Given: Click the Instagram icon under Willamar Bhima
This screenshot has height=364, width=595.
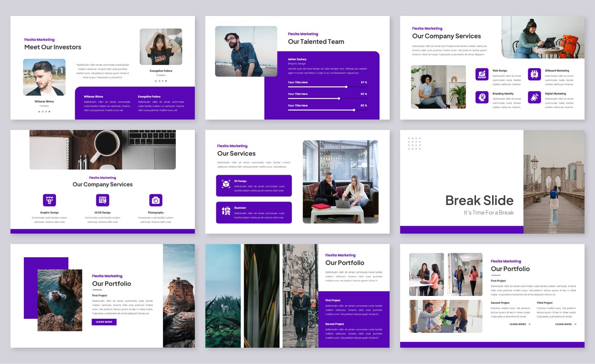Looking at the screenshot, I should (x=43, y=111).
